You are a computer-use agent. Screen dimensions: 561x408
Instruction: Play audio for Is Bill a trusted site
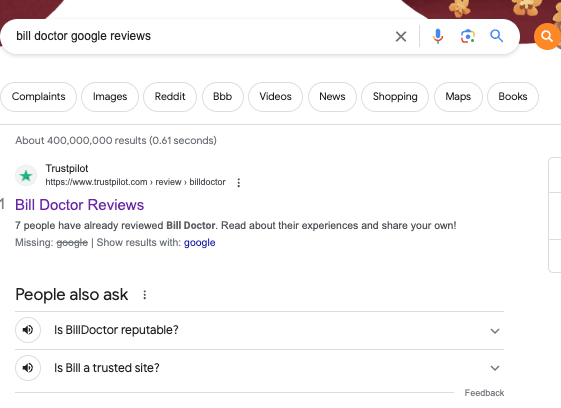(28, 368)
